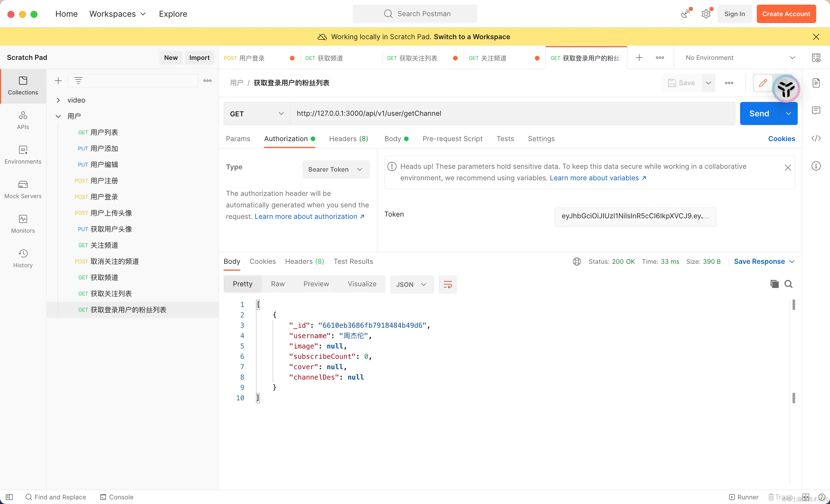This screenshot has height=504, width=830.
Task: Click the blue Send button
Action: [759, 113]
